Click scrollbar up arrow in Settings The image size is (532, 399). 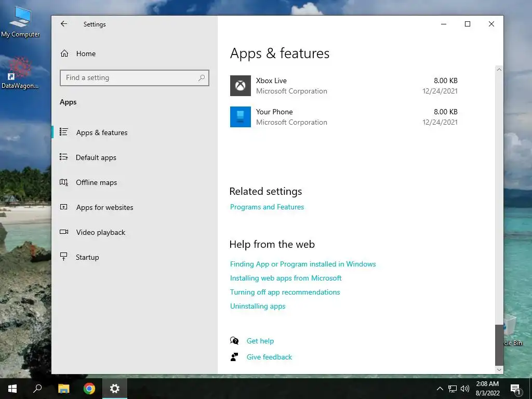click(x=499, y=70)
